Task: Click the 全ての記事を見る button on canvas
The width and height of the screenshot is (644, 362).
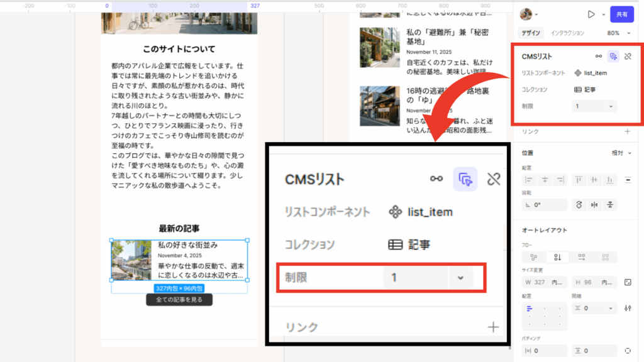Action: click(179, 300)
